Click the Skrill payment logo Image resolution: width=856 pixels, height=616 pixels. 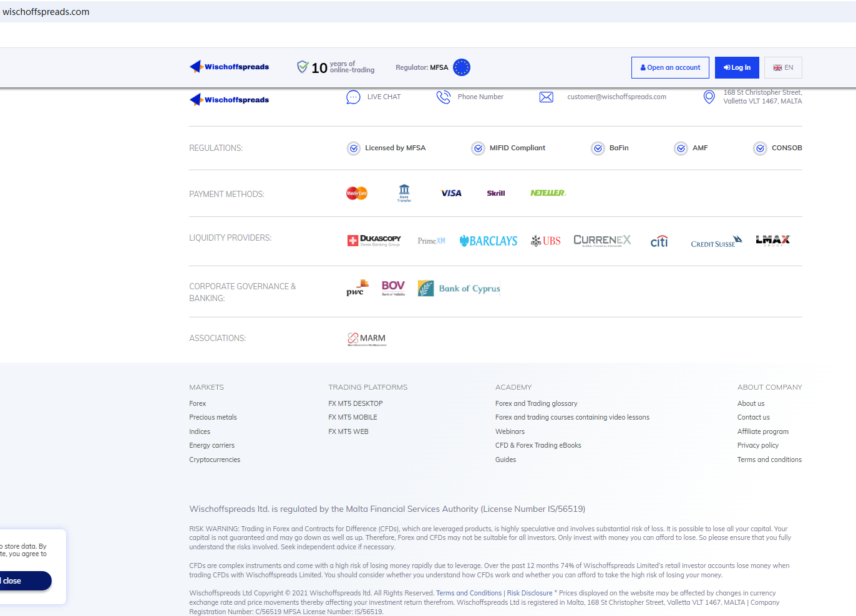496,193
